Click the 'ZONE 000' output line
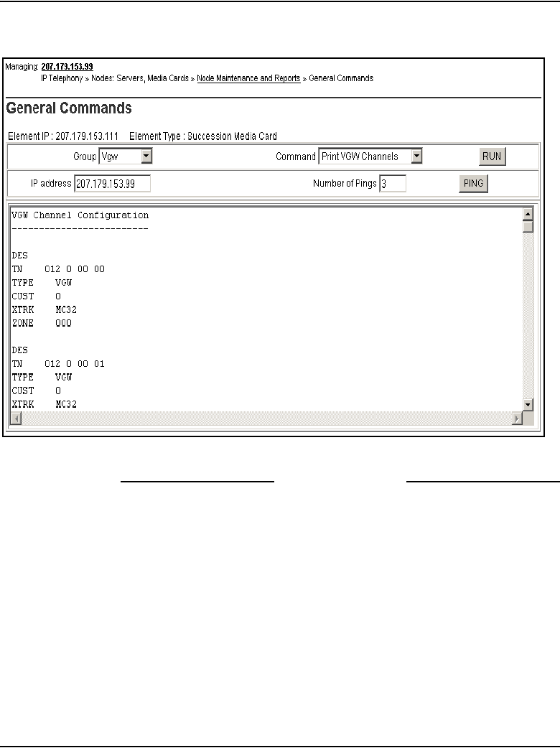 coord(42,324)
